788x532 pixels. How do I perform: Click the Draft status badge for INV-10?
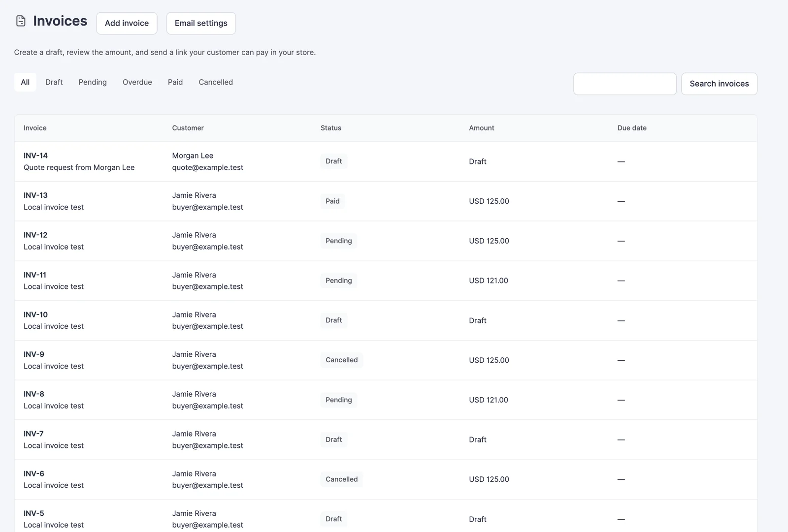(x=334, y=320)
